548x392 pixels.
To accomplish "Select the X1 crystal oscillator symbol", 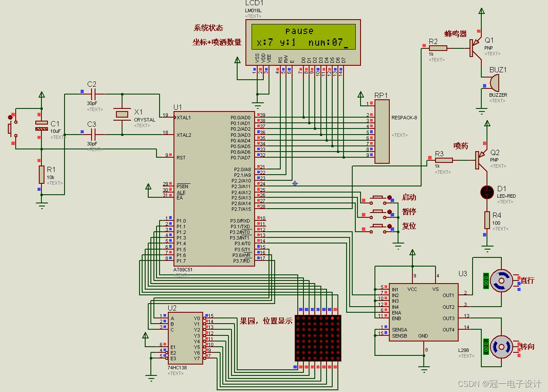I will point(122,114).
